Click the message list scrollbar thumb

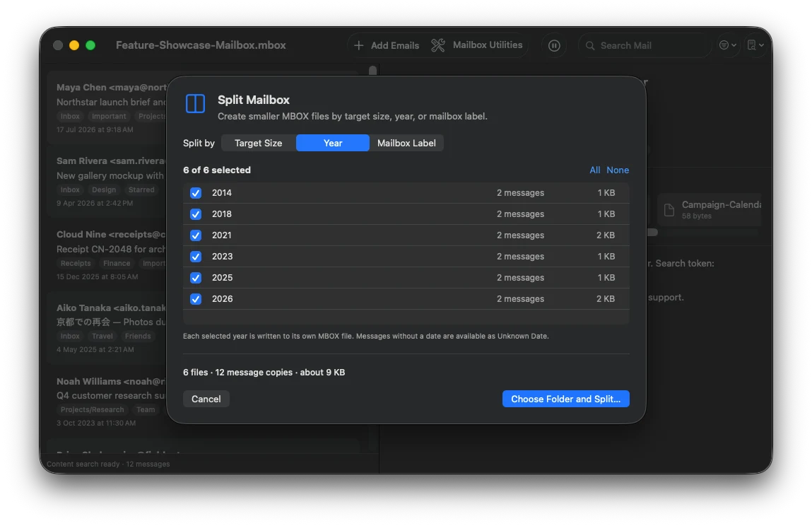pos(373,71)
